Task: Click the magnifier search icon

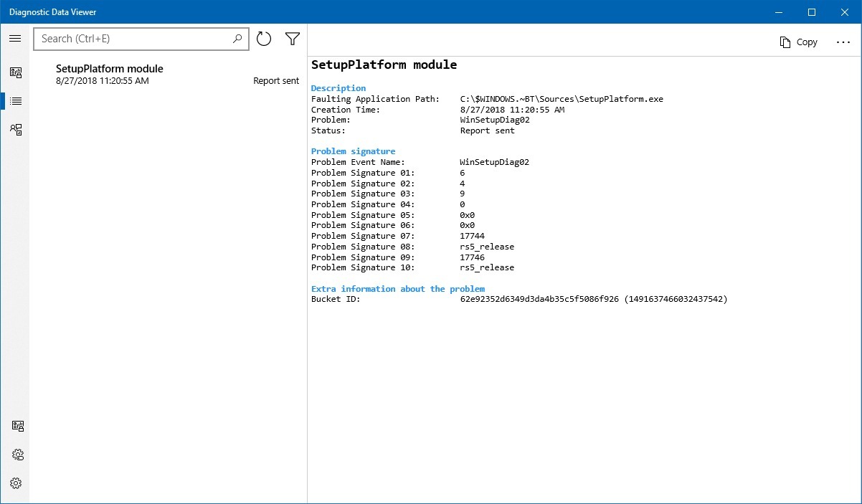Action: tap(237, 39)
